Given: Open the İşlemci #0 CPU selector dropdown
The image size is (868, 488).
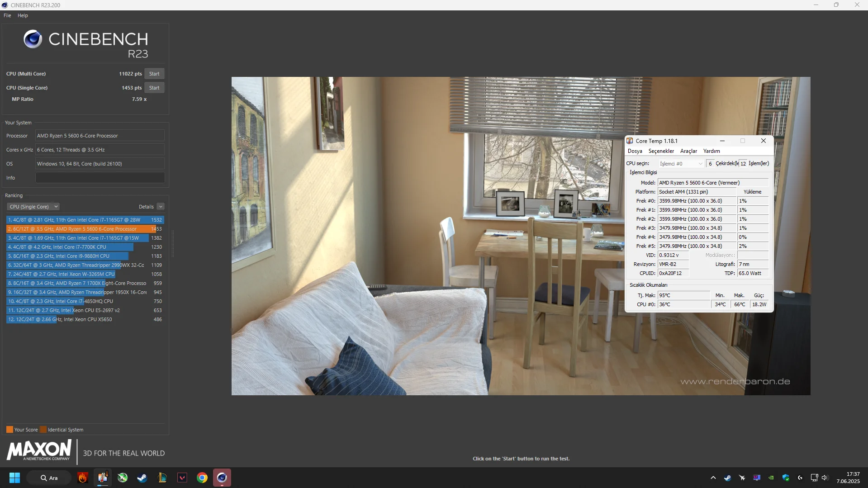Looking at the screenshot, I should [681, 163].
